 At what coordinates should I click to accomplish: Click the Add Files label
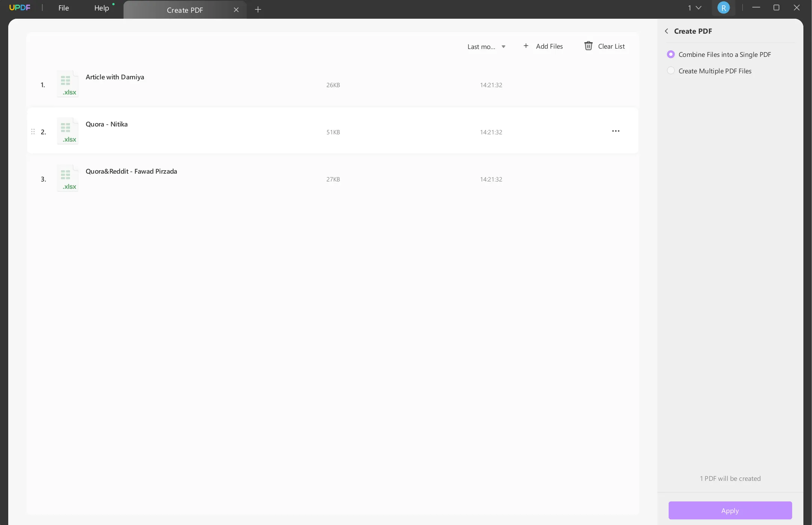point(550,46)
